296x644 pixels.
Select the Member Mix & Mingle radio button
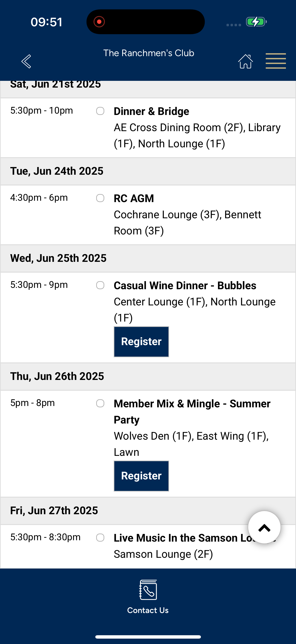click(x=100, y=403)
